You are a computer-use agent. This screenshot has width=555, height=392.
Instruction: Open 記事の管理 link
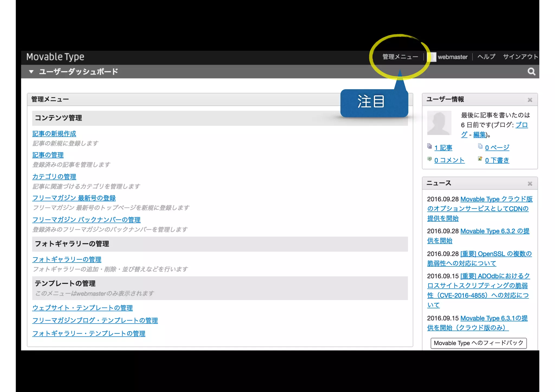48,155
